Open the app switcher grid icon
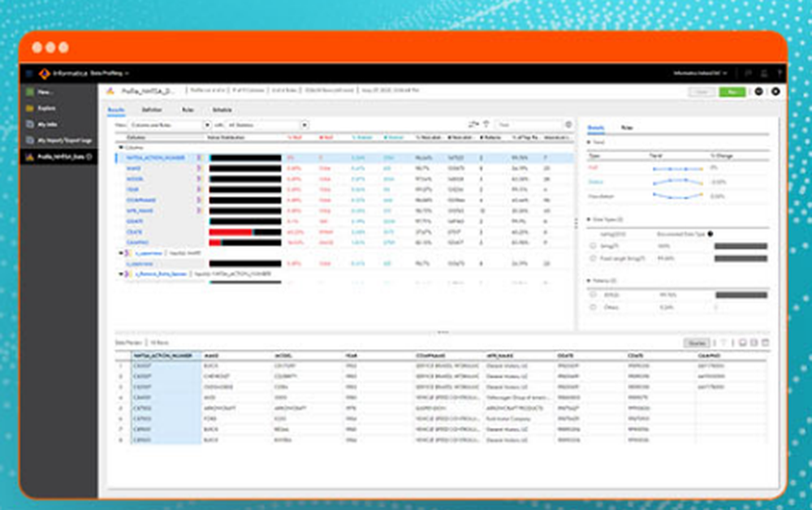The image size is (812, 510). [29, 74]
